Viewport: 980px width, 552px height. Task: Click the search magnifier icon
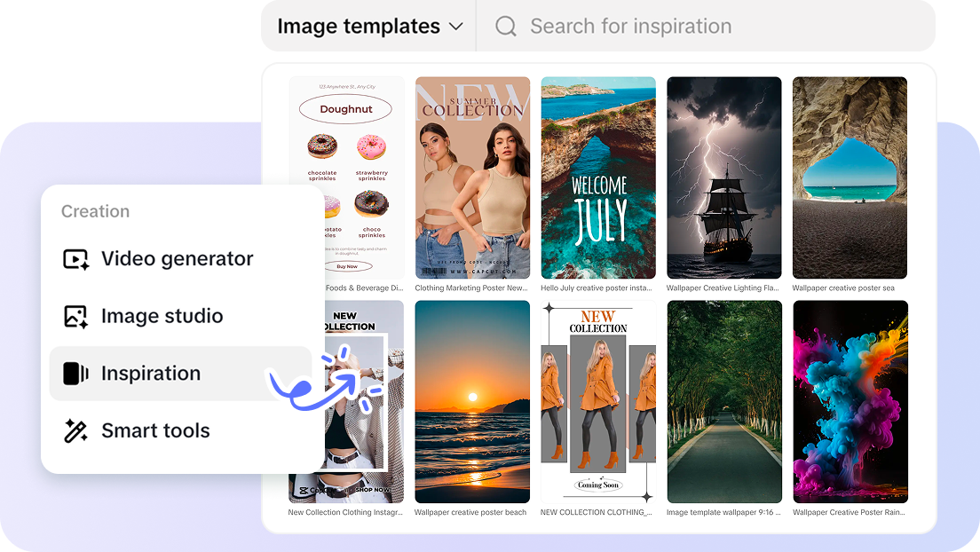point(505,26)
